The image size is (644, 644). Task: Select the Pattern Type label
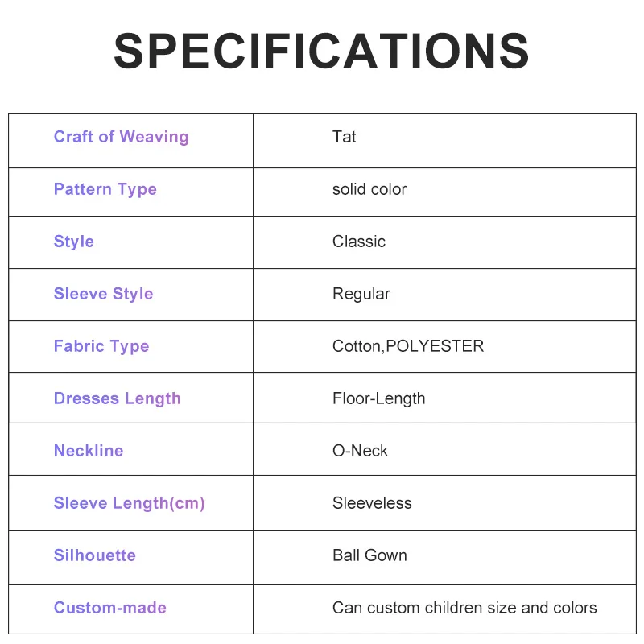pos(105,189)
